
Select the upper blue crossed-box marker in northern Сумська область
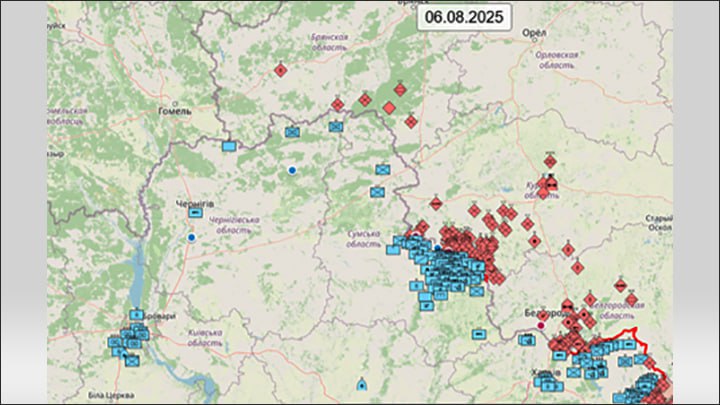[x=382, y=170]
